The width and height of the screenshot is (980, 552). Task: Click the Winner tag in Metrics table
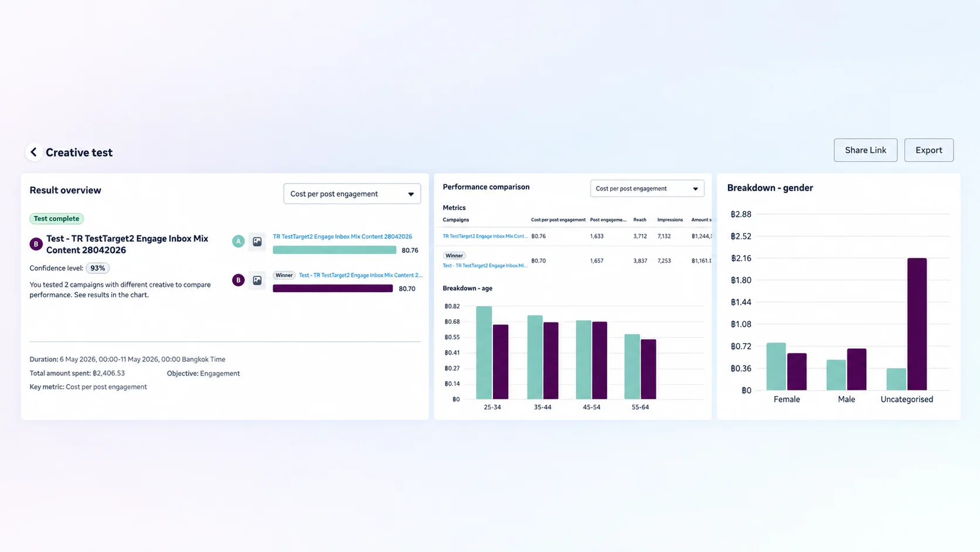click(x=454, y=256)
